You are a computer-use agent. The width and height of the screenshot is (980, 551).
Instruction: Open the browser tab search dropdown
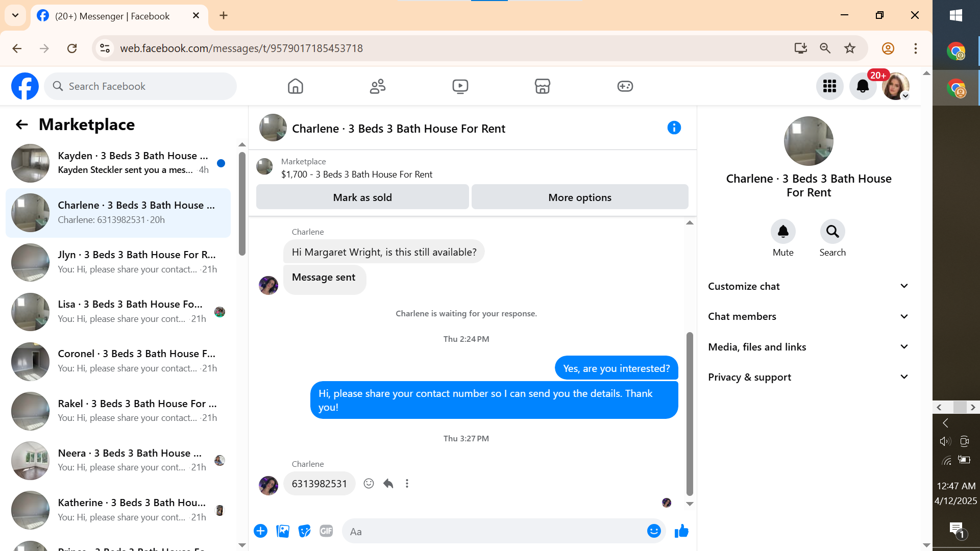[x=15, y=15]
